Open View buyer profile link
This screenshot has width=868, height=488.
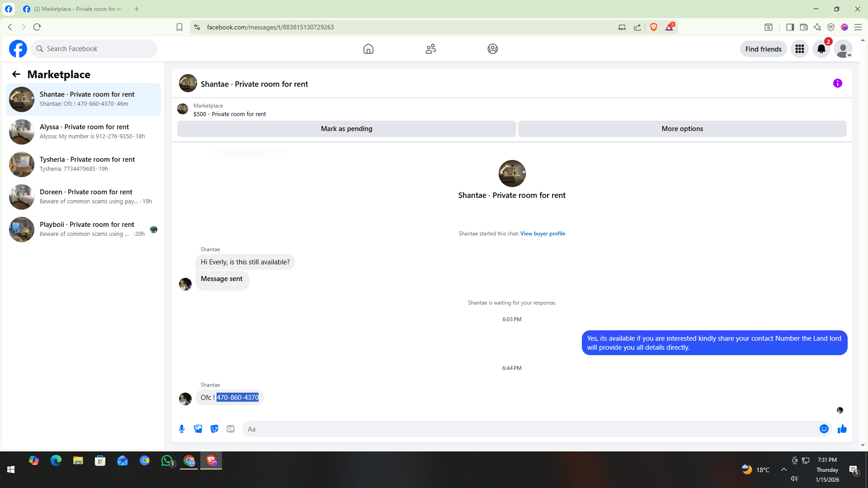point(542,234)
